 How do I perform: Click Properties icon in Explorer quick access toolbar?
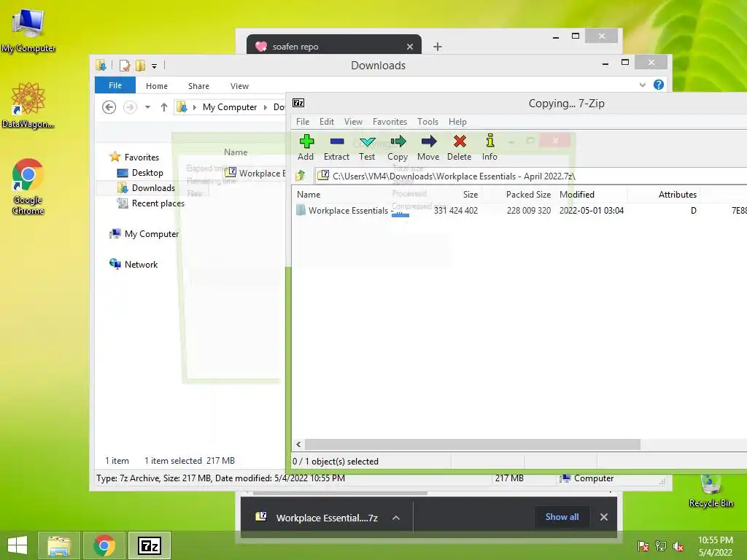point(125,66)
